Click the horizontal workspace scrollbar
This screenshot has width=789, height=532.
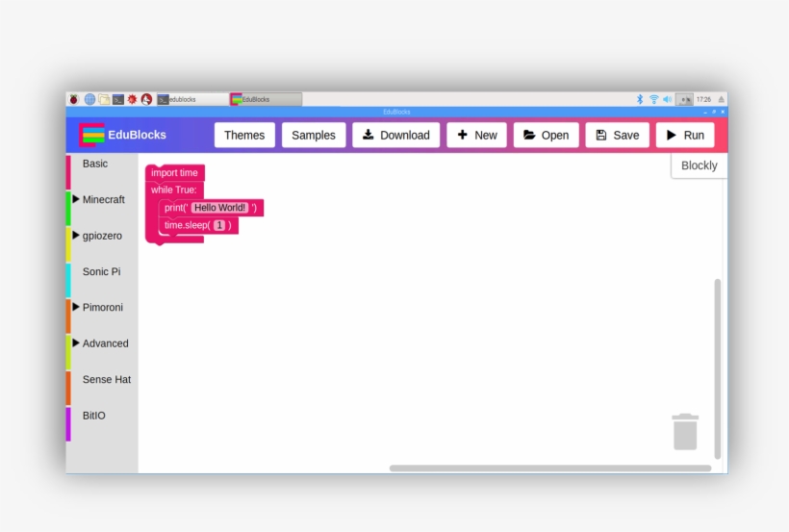point(550,469)
